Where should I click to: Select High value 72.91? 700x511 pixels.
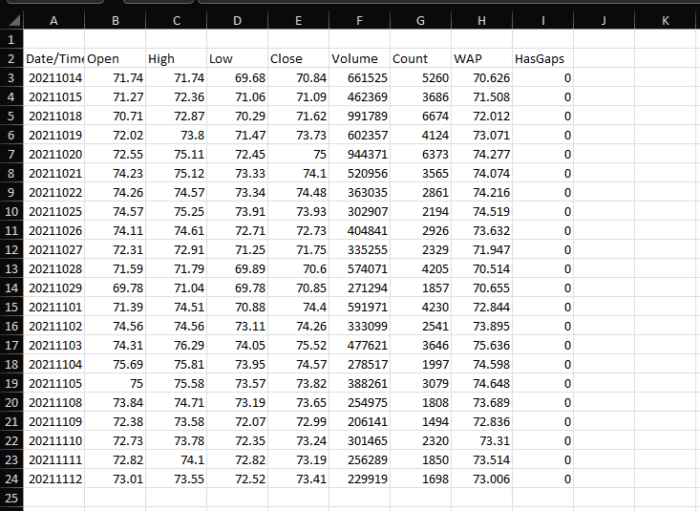(x=176, y=249)
